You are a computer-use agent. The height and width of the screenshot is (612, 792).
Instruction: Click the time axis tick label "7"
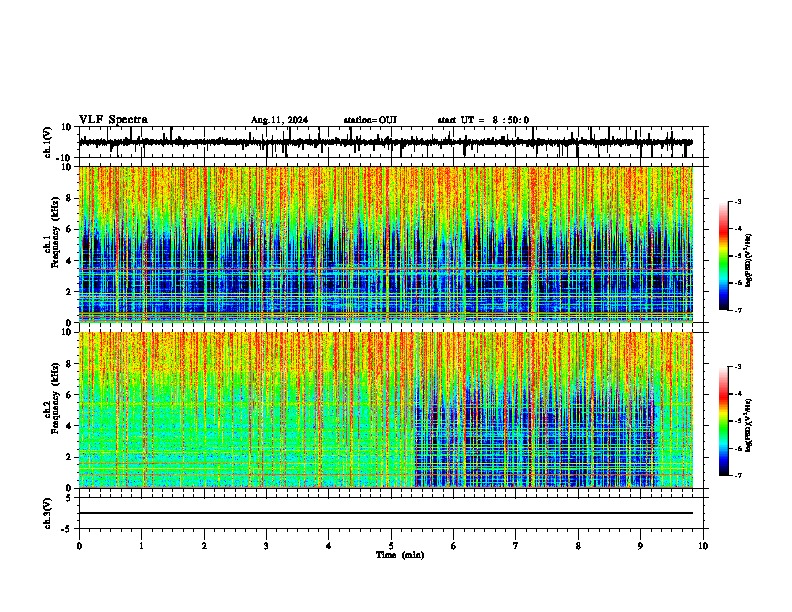[x=516, y=546]
